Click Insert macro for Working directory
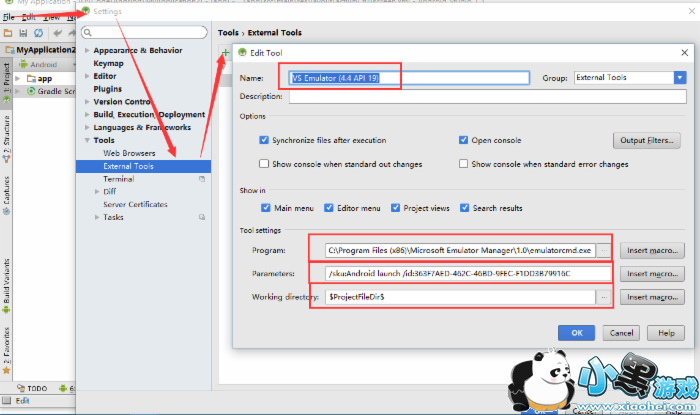The width and height of the screenshot is (700, 415). click(652, 297)
